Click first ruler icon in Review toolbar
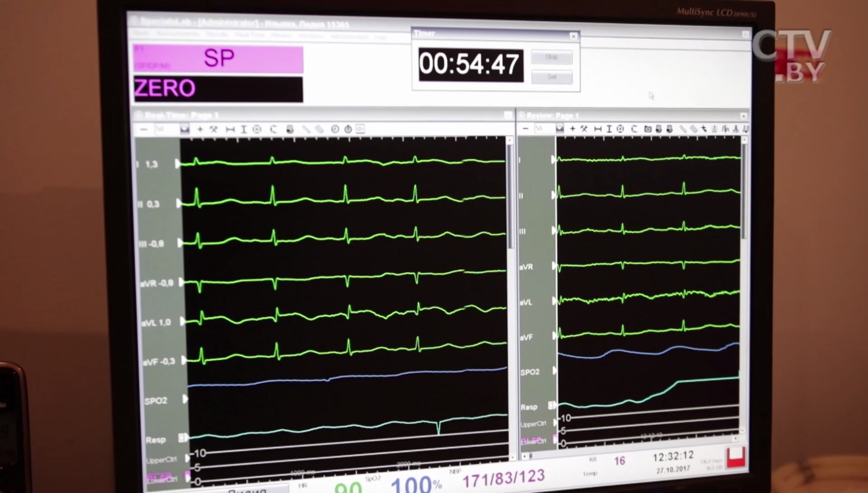 coord(683,129)
